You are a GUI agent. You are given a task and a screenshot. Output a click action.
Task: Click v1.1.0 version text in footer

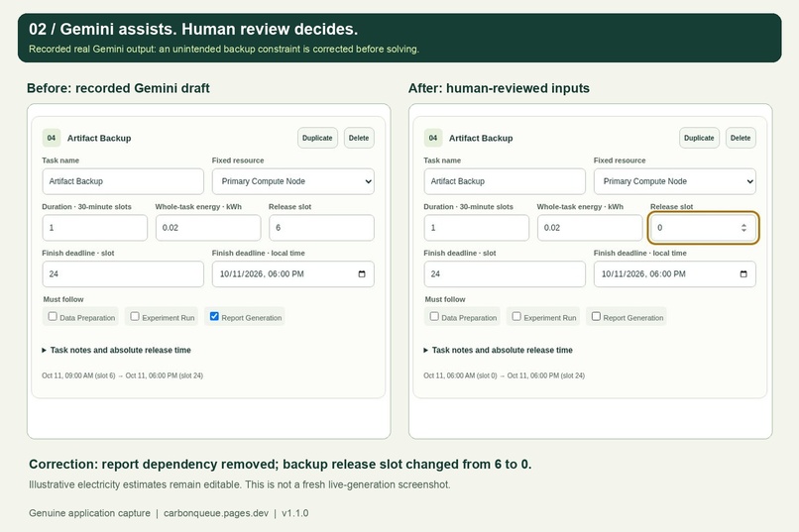(x=295, y=513)
